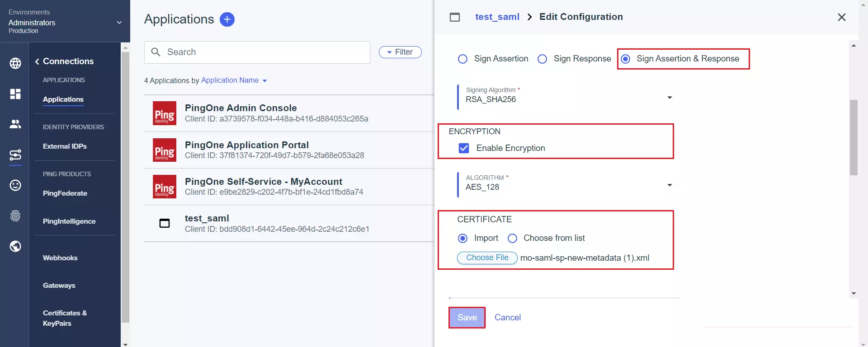868x347 pixels.
Task: Open Webhooks menu item
Action: [x=60, y=258]
